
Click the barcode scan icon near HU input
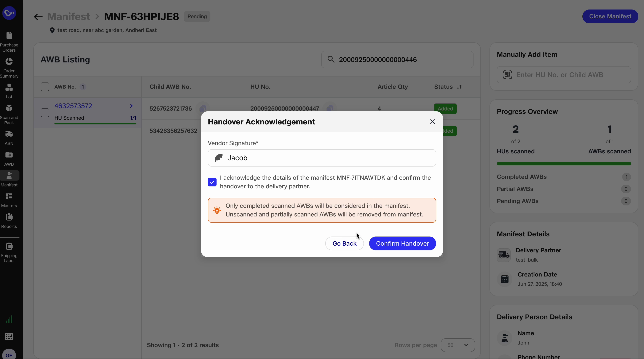tap(507, 75)
